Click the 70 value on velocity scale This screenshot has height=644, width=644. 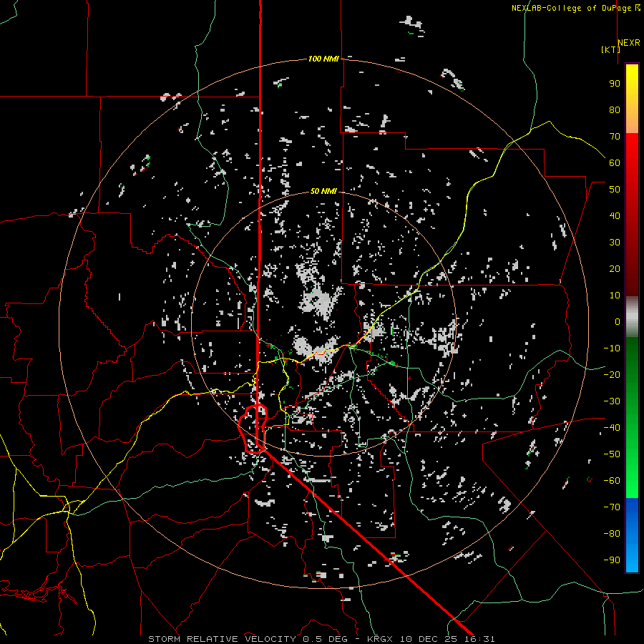point(615,137)
